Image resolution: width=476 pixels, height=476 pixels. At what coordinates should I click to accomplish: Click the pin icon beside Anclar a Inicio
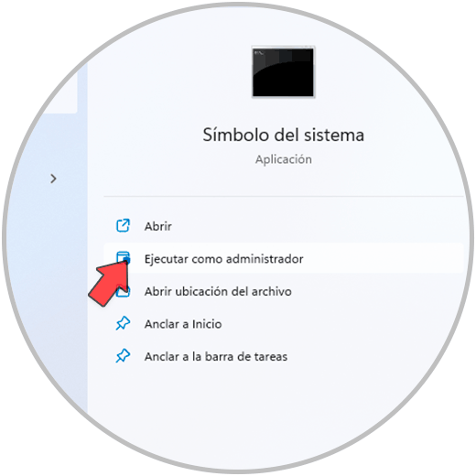[x=123, y=323]
